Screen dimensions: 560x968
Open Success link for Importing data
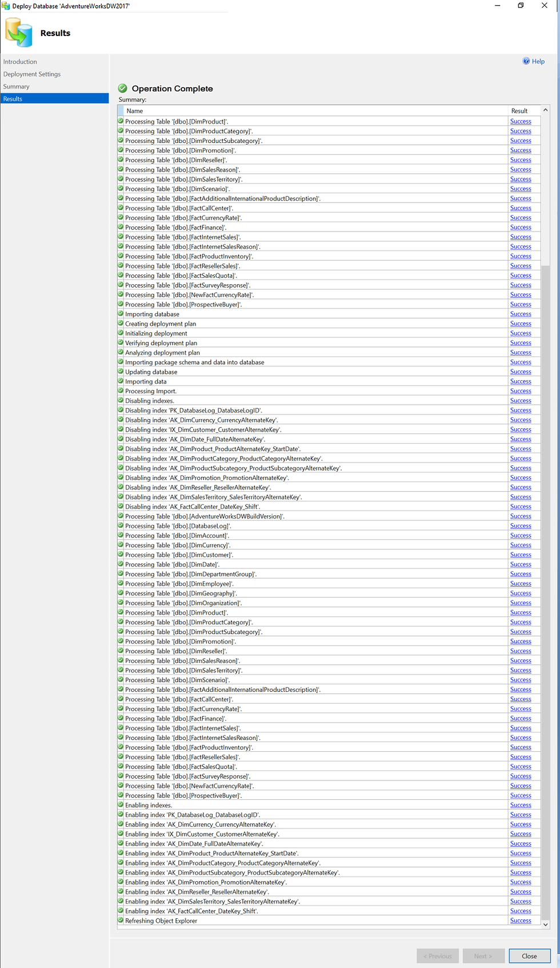coord(521,381)
